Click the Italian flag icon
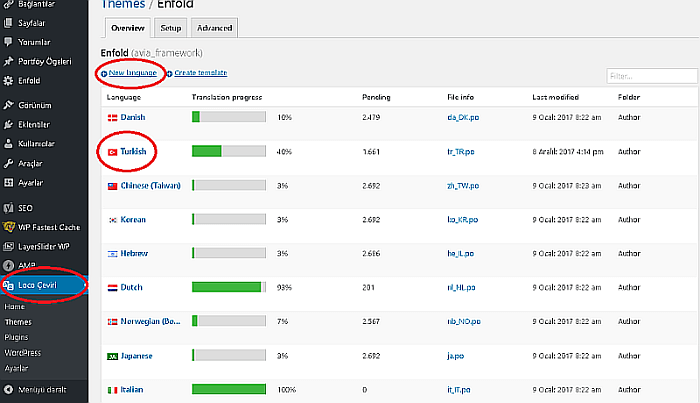Image resolution: width=700 pixels, height=403 pixels. [112, 390]
